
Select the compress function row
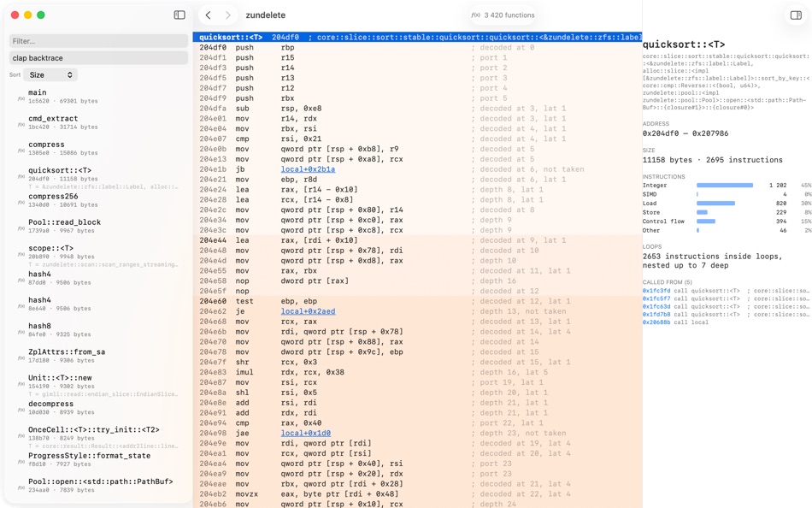[98, 148]
